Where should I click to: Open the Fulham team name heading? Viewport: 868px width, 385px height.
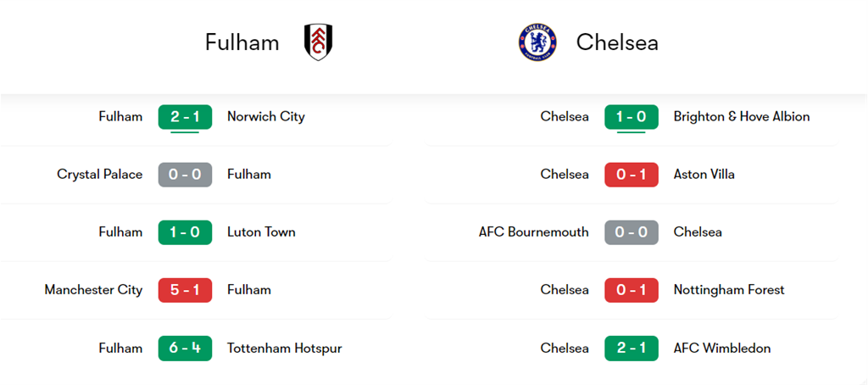[x=242, y=42]
